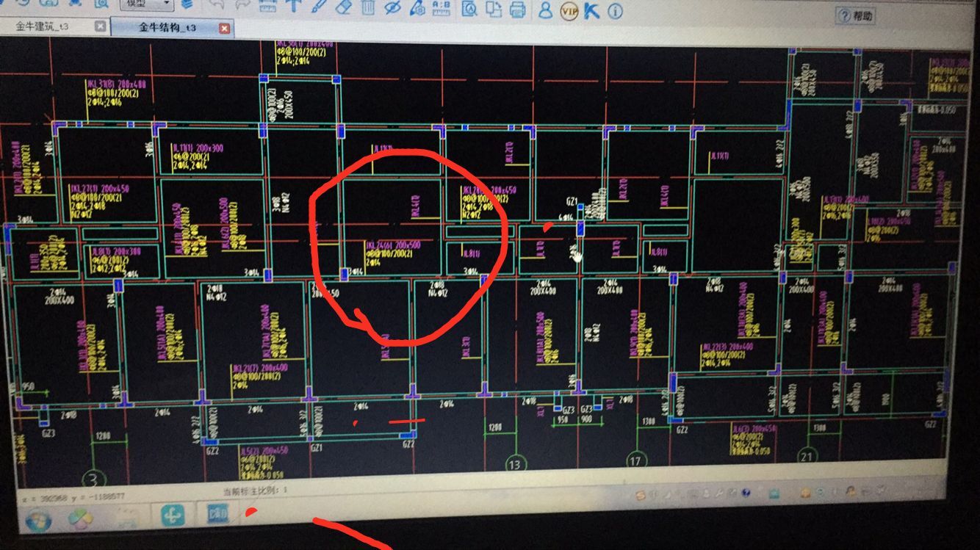Select the pencil drawing tool

319,6
